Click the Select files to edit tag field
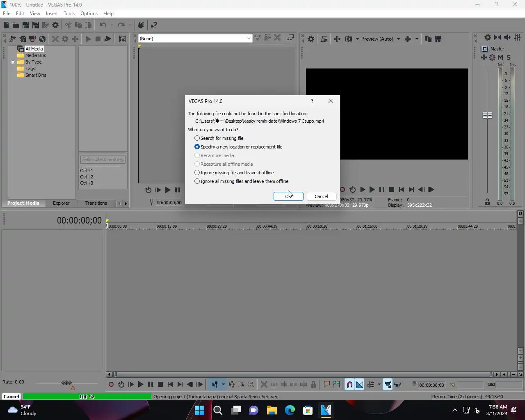 pyautogui.click(x=103, y=160)
